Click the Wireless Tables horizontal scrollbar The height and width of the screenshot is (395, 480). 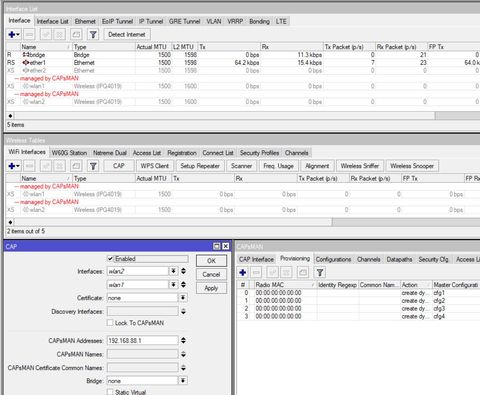click(x=173, y=222)
